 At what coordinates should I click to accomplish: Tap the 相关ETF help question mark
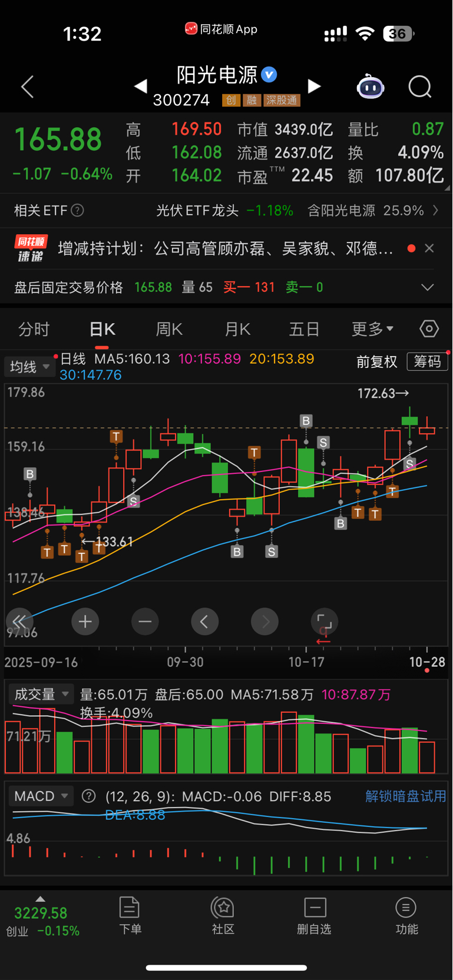(x=77, y=210)
